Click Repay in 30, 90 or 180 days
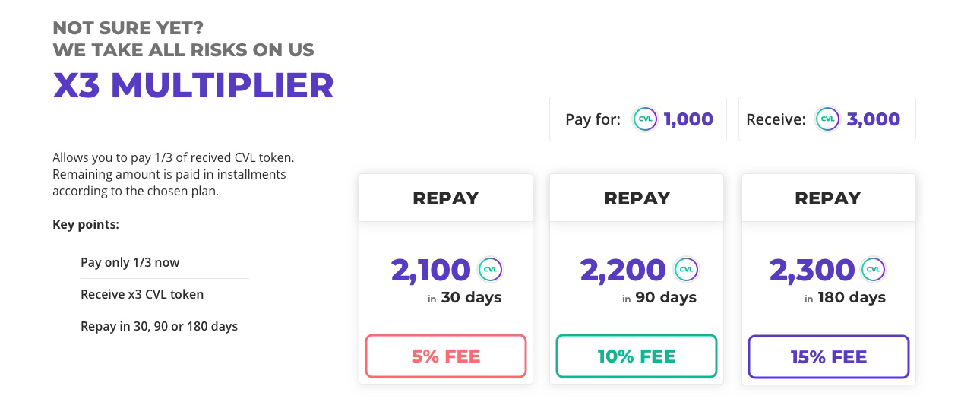Image resolution: width=980 pixels, height=418 pixels. pyautogui.click(x=159, y=327)
